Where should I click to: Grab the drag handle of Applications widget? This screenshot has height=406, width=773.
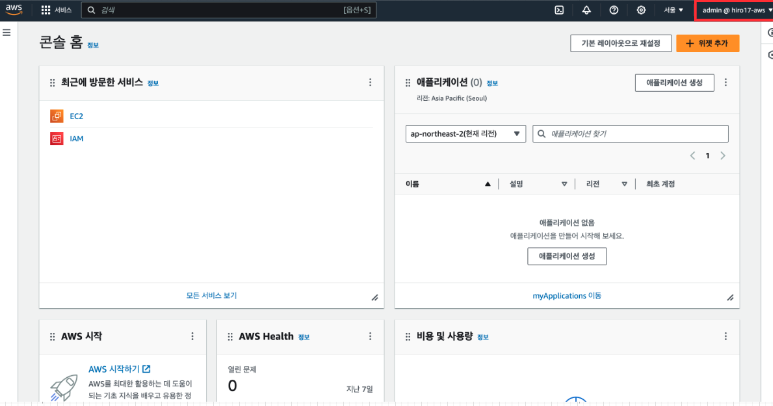(408, 83)
